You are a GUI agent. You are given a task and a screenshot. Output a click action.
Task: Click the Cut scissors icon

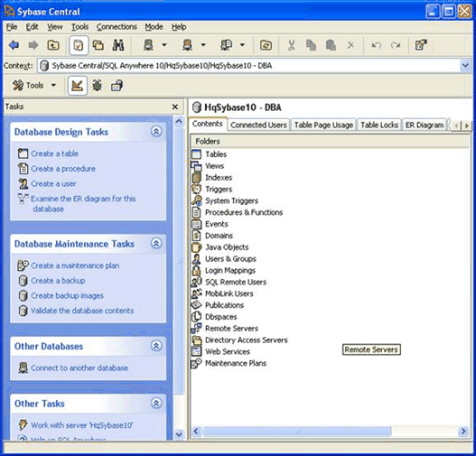tap(291, 45)
